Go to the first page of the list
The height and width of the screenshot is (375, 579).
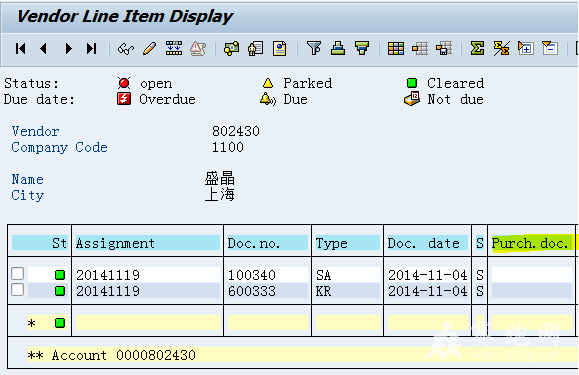click(21, 48)
